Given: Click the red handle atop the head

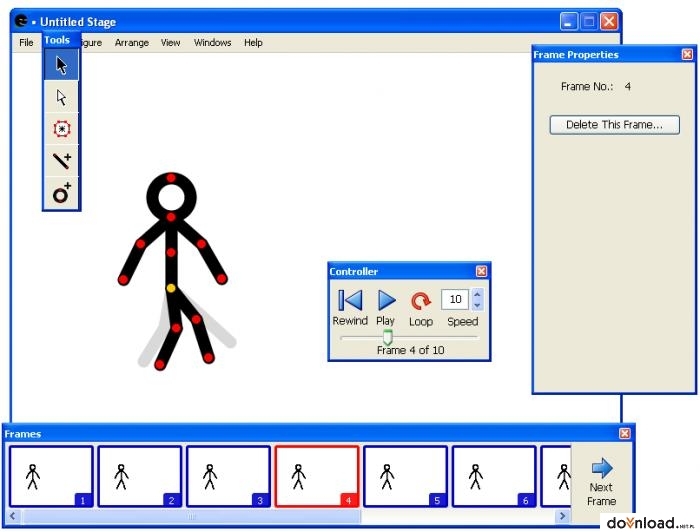Looking at the screenshot, I should tap(171, 178).
